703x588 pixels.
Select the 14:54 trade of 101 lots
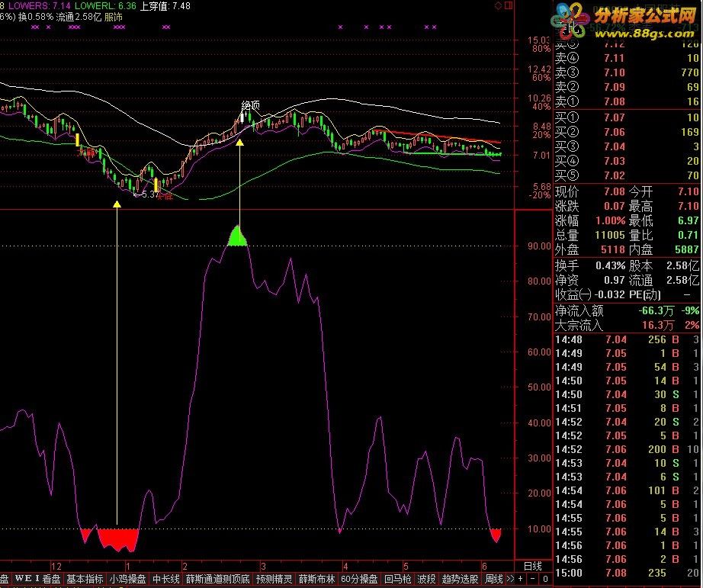tap(627, 490)
